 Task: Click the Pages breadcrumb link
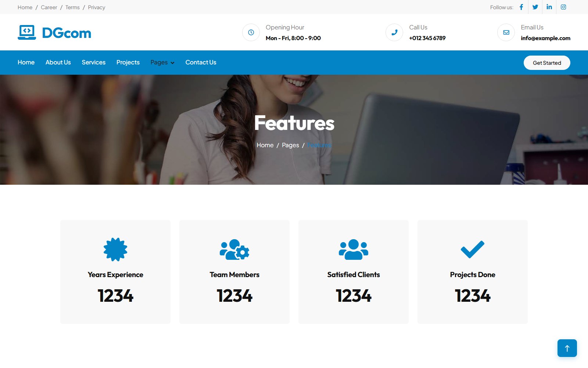(290, 145)
